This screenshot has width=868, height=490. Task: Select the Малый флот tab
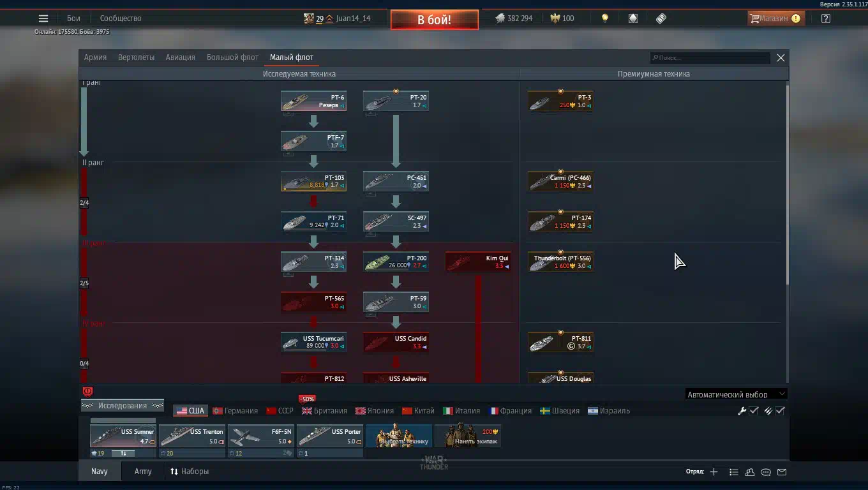292,57
